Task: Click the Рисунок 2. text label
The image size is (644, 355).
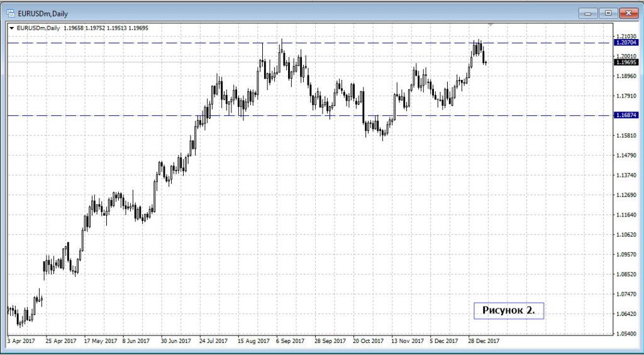Action: [x=508, y=310]
